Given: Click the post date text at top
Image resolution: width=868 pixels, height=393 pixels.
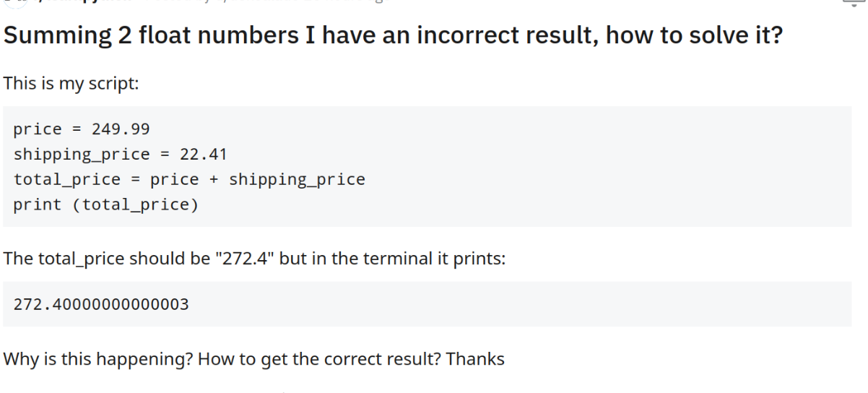Looking at the screenshot, I should (x=238, y=3).
